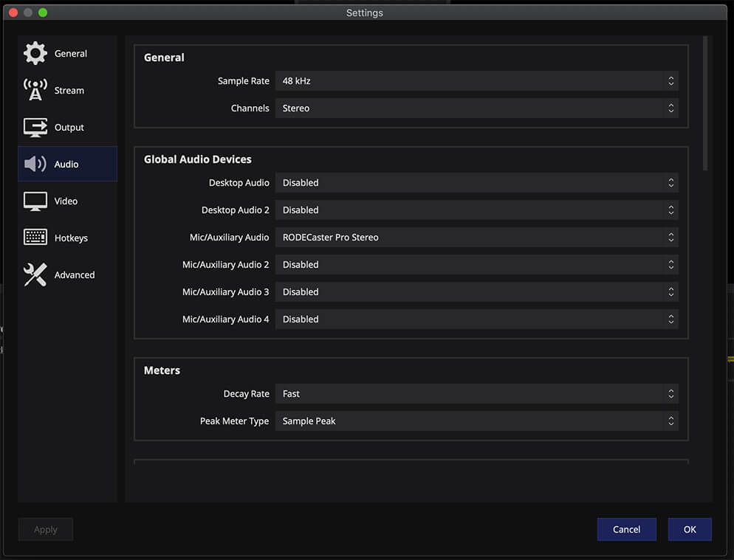Open the Mic/Auxiliary Audio 4 dropdown
734x560 pixels.
click(x=476, y=319)
